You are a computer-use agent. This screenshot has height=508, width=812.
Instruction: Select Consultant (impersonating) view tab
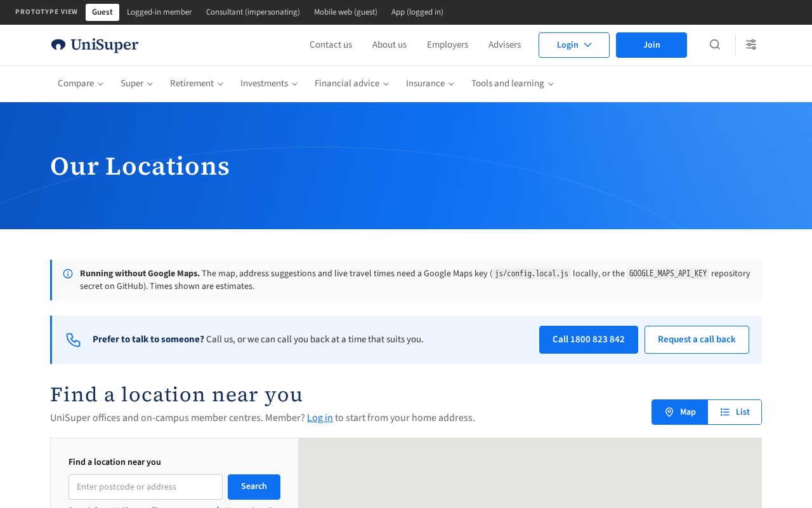pyautogui.click(x=253, y=12)
